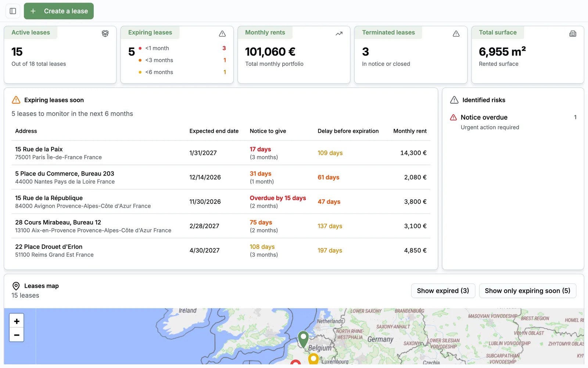Click the Monthly rent column header
The height and width of the screenshot is (368, 588).
click(410, 131)
